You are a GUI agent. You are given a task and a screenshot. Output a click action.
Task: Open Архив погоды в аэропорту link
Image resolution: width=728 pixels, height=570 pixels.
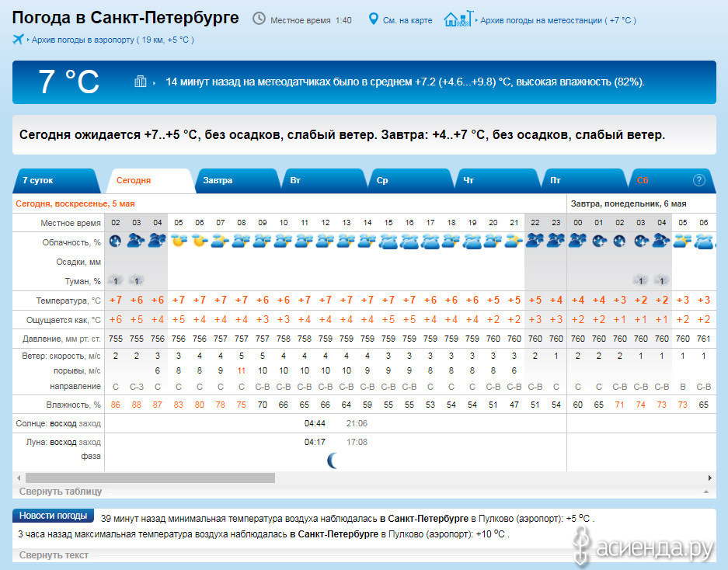(113, 40)
